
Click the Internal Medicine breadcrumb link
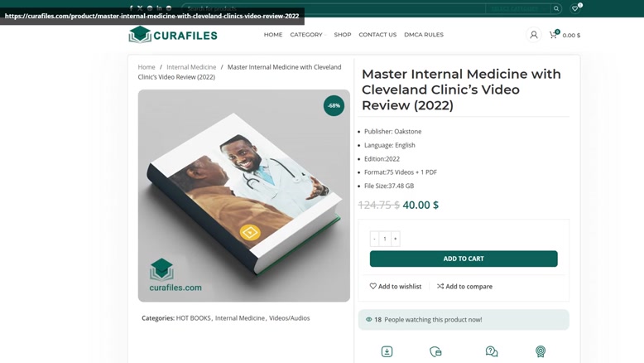click(x=191, y=67)
